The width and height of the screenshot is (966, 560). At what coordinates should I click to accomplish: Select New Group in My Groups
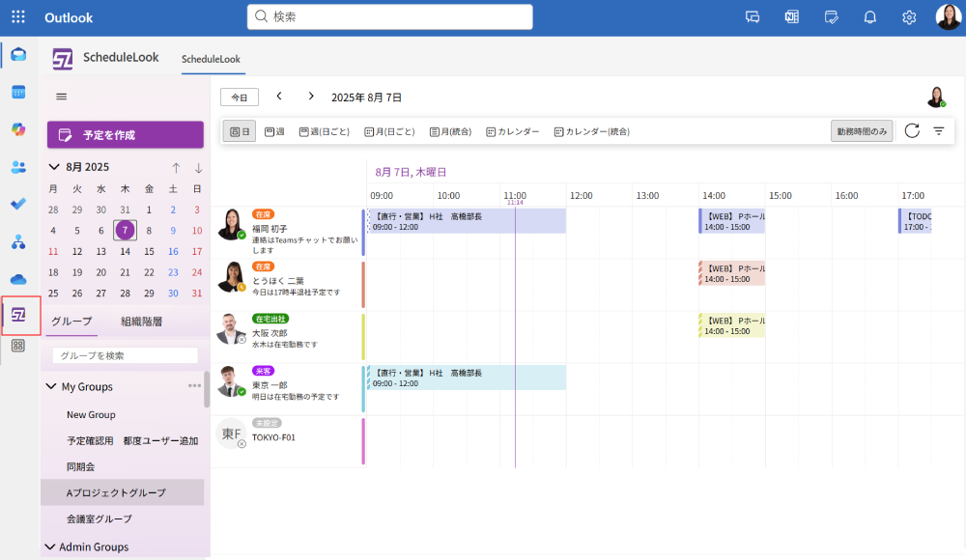[x=91, y=414]
